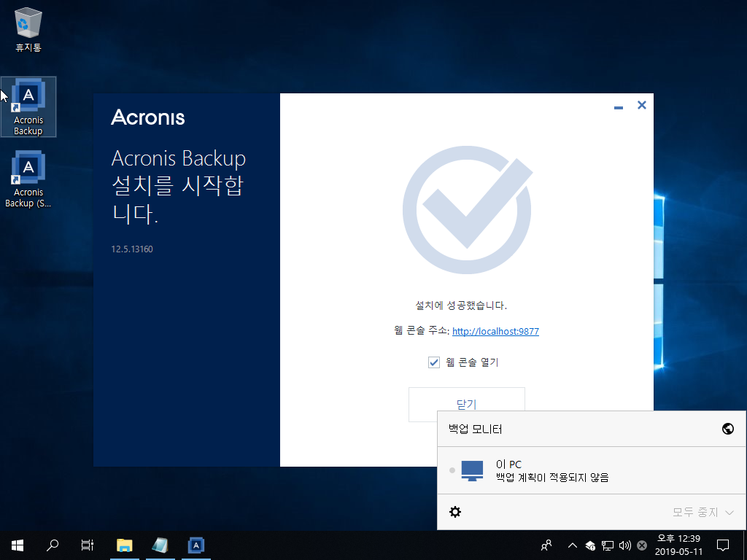
Task: Switch to Acronis installer taskbar button
Action: 196,545
